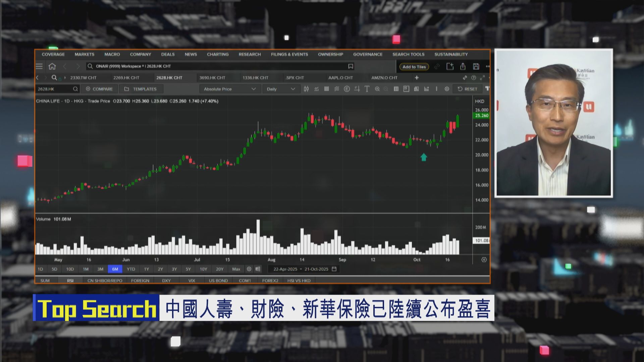Open the CHARTING menu

pyautogui.click(x=218, y=54)
